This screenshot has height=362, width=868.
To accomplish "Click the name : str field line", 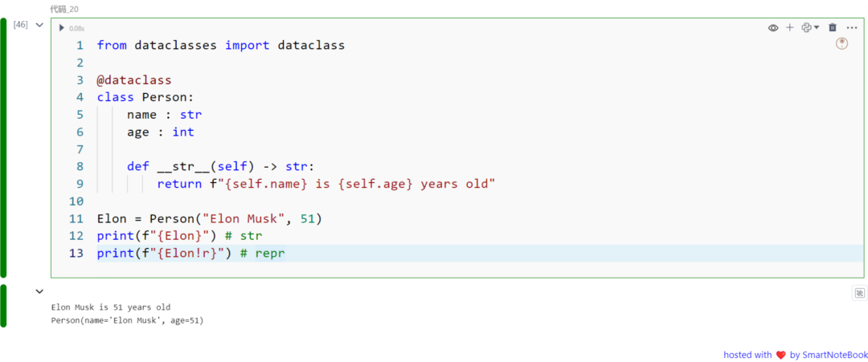I will coord(165,115).
